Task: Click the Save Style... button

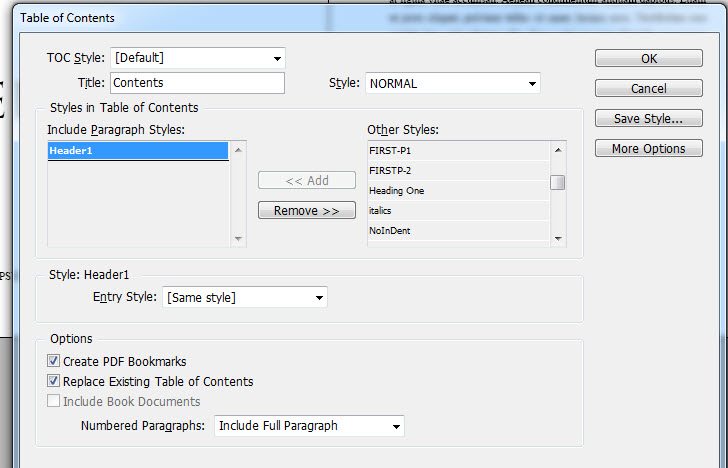Action: (648, 119)
